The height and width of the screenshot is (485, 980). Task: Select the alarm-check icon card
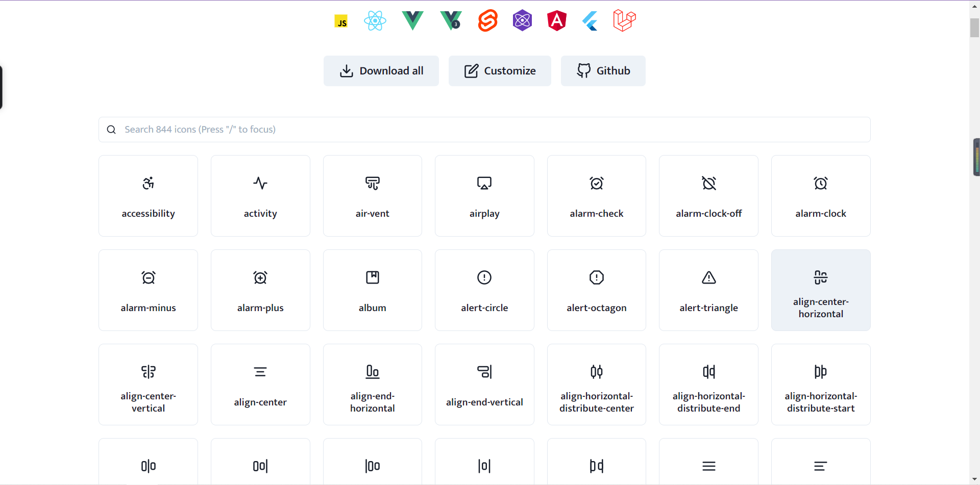click(x=597, y=196)
